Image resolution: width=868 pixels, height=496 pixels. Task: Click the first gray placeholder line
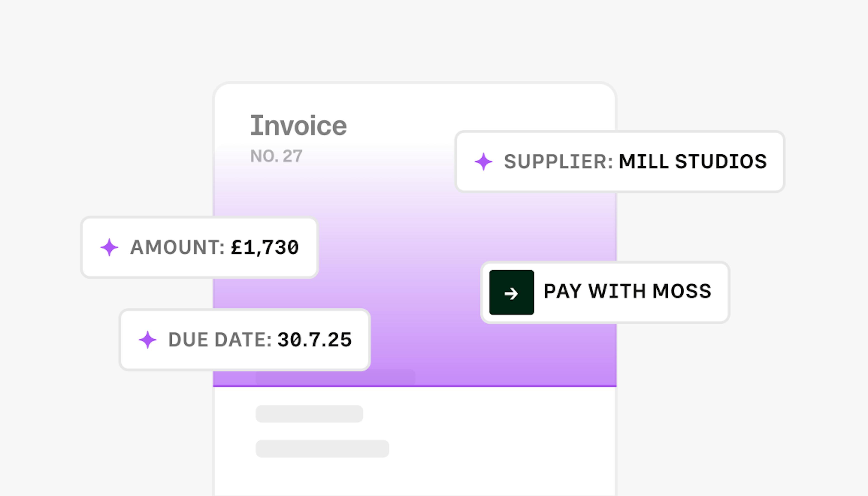309,414
